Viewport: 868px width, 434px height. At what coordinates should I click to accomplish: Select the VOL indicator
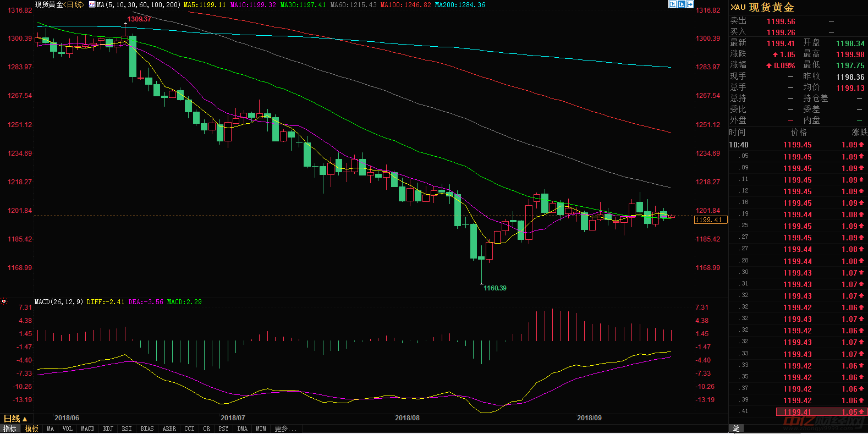coord(67,428)
